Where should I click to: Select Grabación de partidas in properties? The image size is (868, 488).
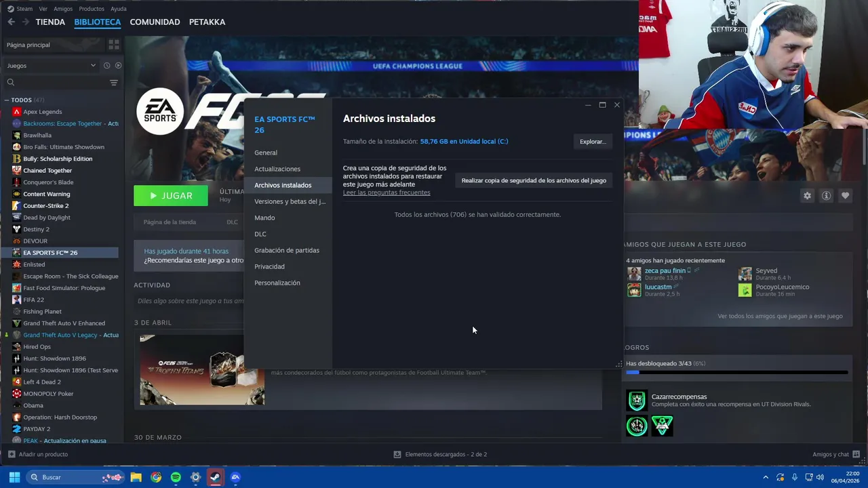pyautogui.click(x=288, y=250)
